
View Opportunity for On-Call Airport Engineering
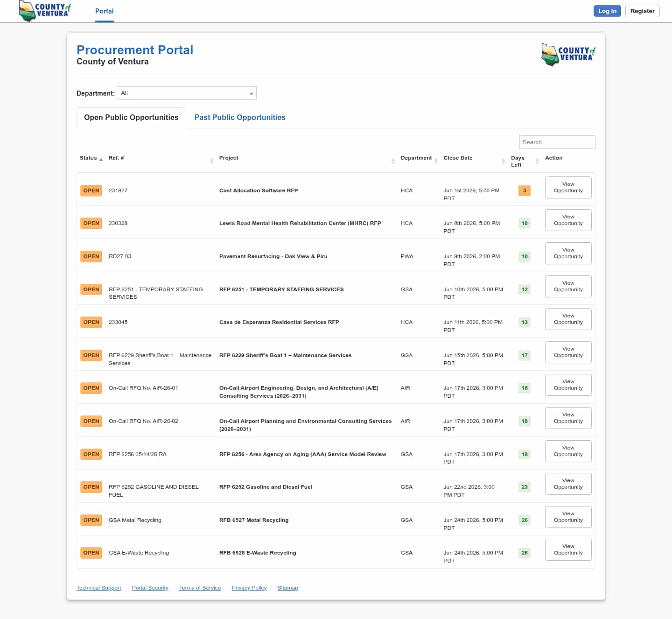click(568, 385)
